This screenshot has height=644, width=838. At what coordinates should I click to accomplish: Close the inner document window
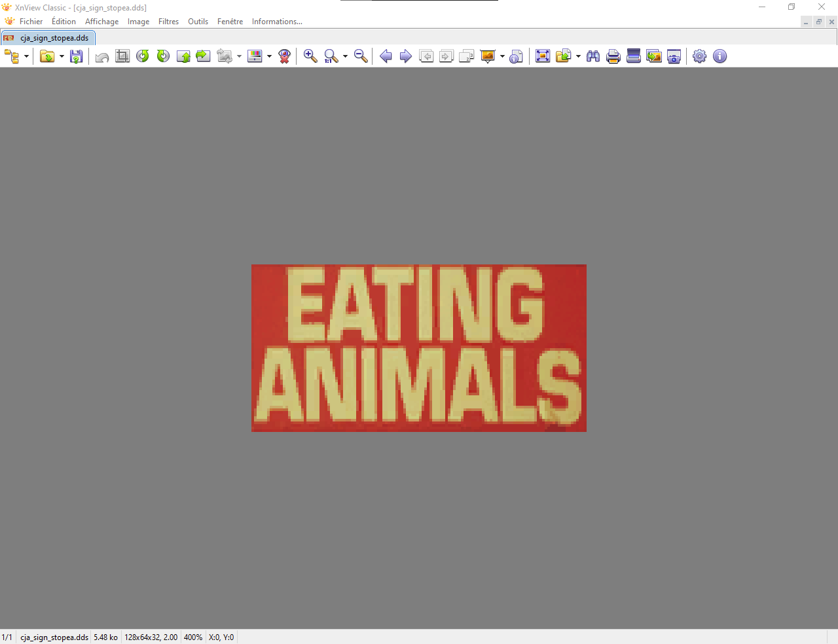tap(832, 22)
